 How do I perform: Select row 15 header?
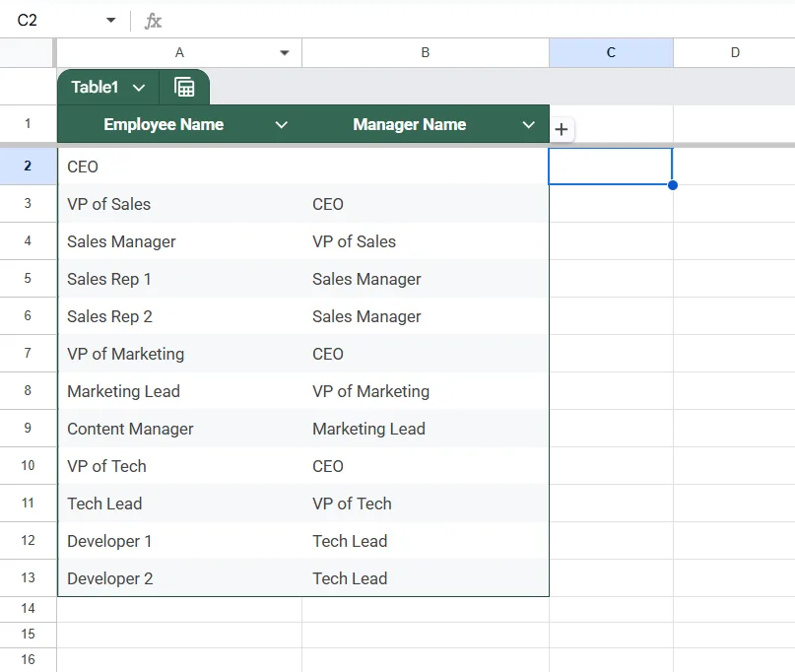pyautogui.click(x=28, y=635)
